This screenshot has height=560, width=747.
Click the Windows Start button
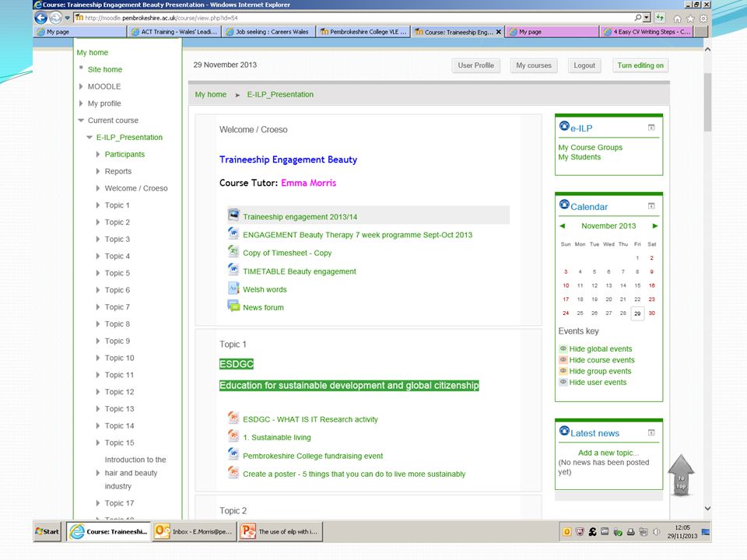point(47,531)
